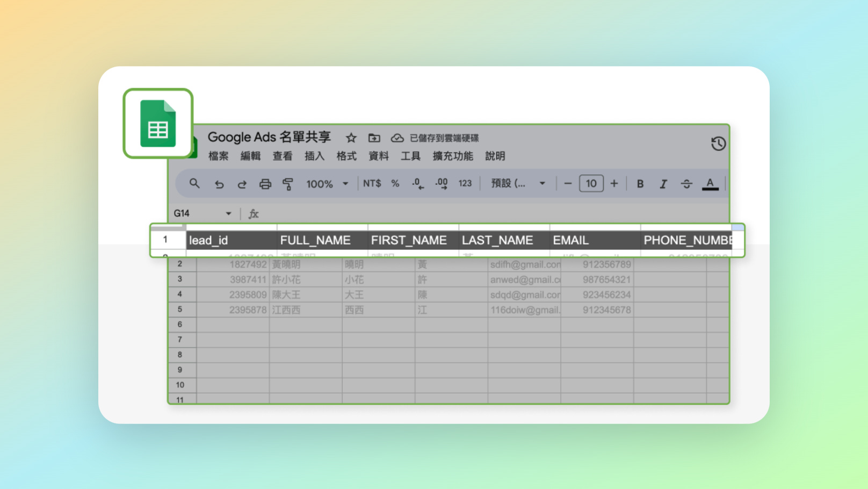Screen dimensions: 868x489
Task: Select the FIRST_NAME header cell
Action: (x=413, y=240)
